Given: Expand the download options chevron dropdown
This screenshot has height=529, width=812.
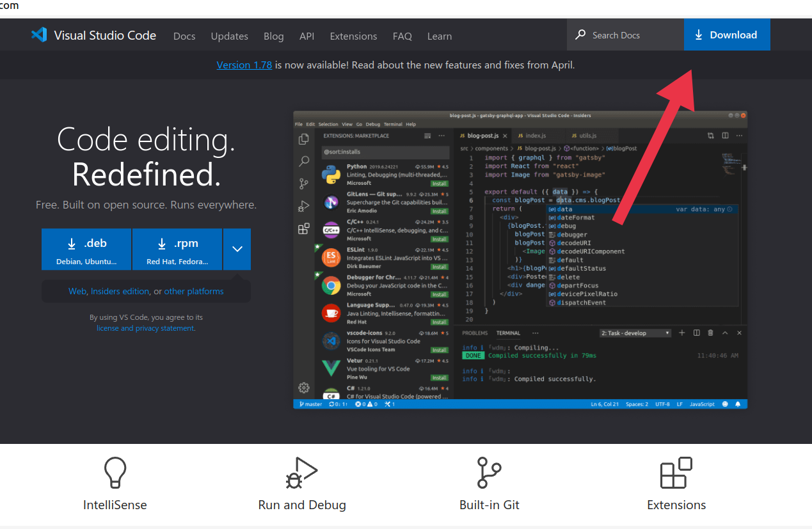Looking at the screenshot, I should point(237,249).
